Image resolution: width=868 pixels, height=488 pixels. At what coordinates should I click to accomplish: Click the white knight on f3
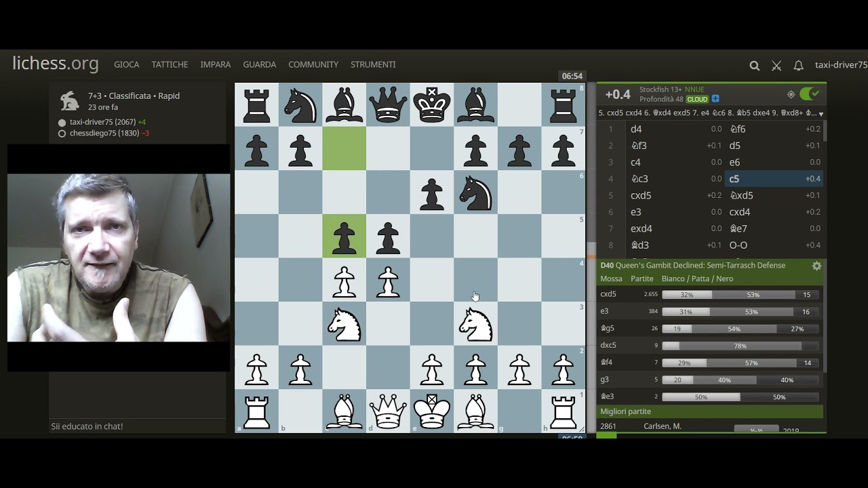[475, 323]
